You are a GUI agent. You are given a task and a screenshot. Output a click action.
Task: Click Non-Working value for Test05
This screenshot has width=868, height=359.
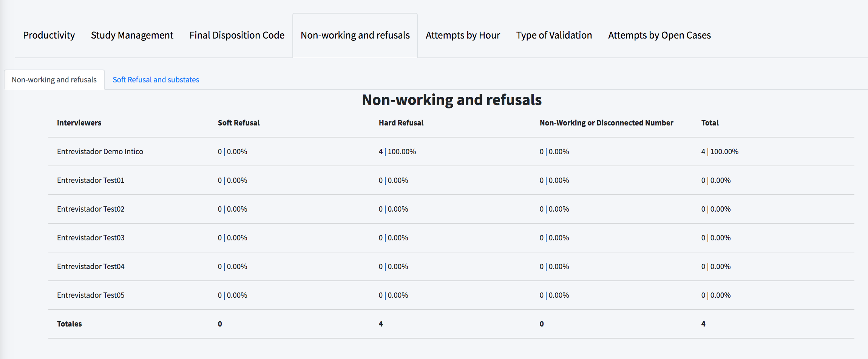tap(554, 295)
